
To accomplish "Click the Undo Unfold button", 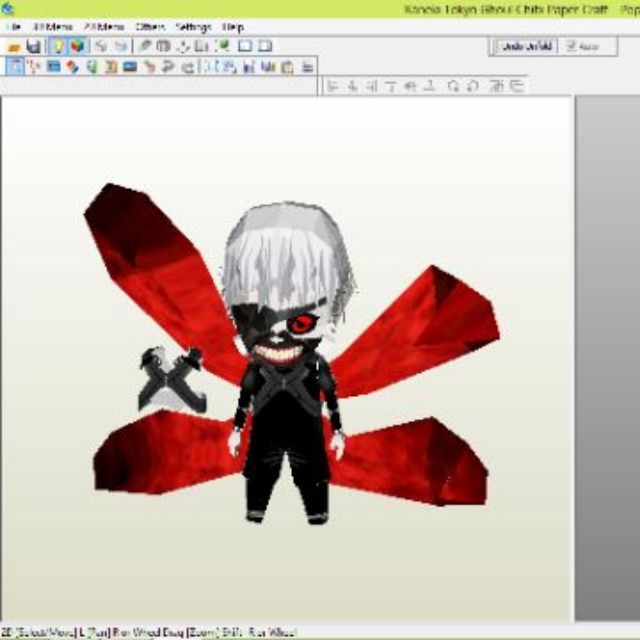I will point(527,47).
